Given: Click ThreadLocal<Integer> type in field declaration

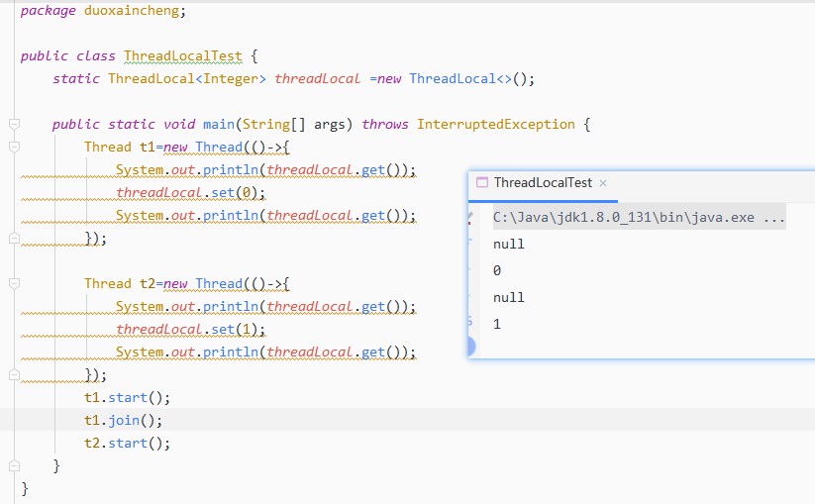Looking at the screenshot, I should point(187,78).
